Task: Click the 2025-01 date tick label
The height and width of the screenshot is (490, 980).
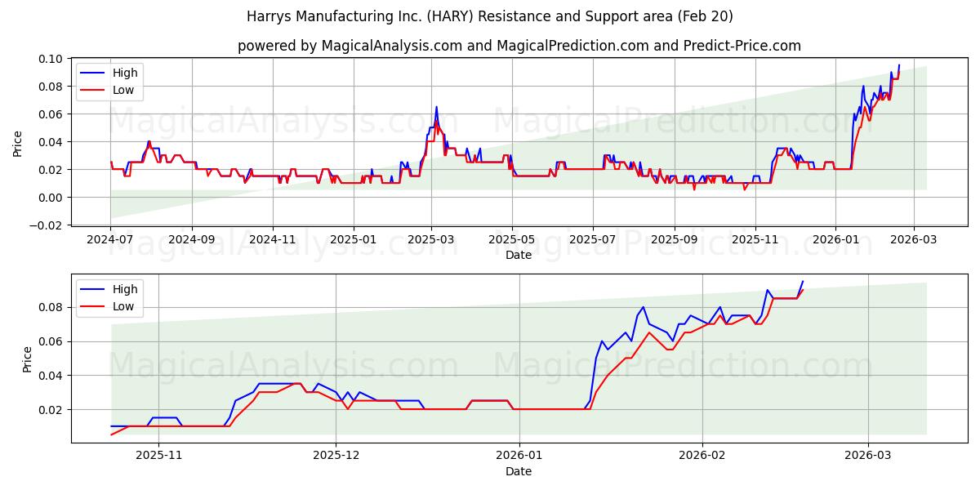Action: click(x=353, y=239)
